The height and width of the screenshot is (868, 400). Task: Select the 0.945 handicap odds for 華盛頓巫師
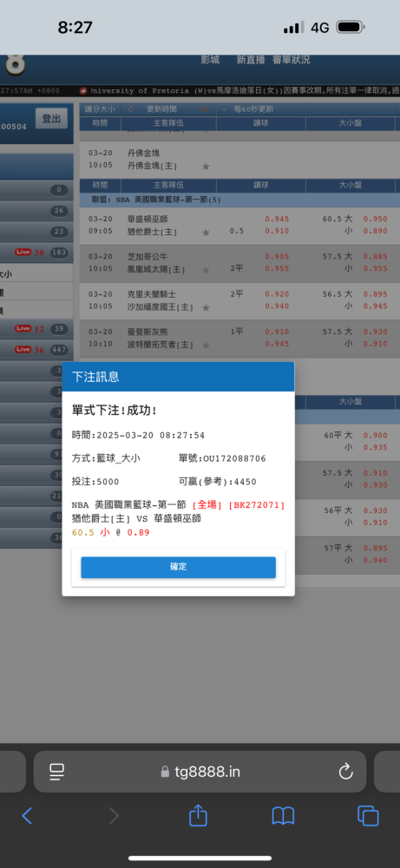[277, 219]
